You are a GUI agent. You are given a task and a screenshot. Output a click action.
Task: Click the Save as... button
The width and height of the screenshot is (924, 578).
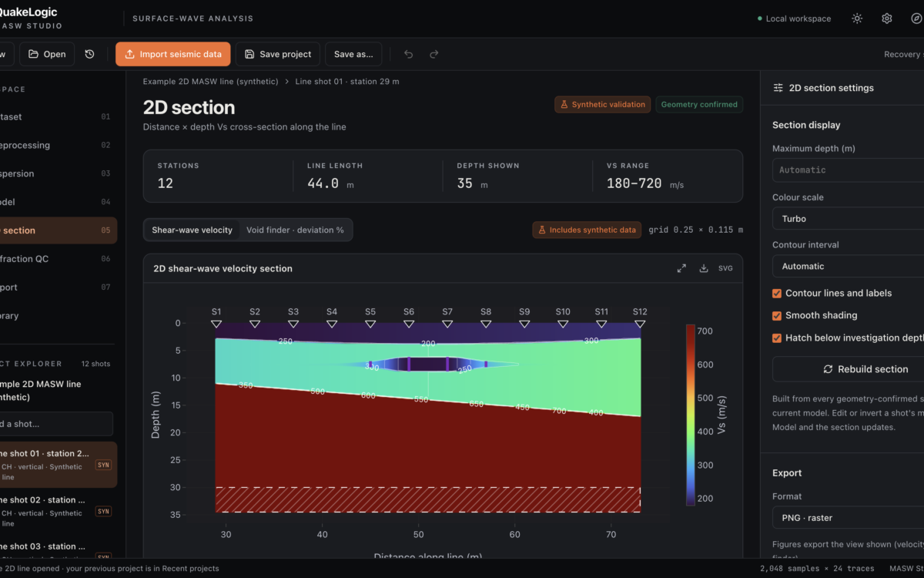point(353,54)
